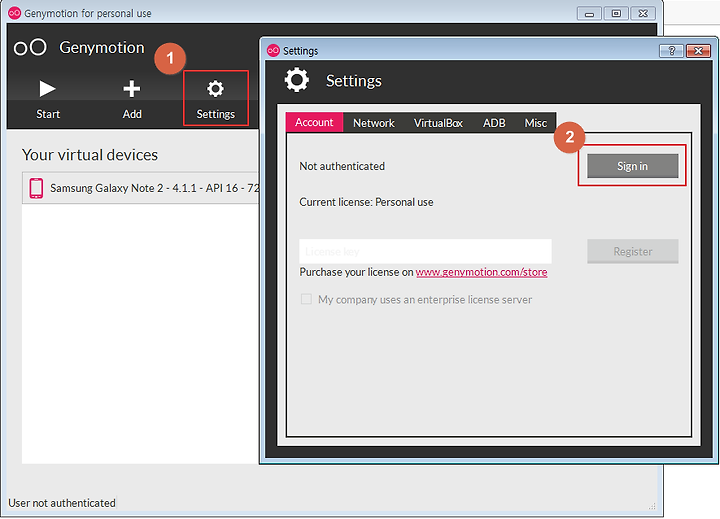Select the Misc tab
The height and width of the screenshot is (519, 720).
coord(535,123)
